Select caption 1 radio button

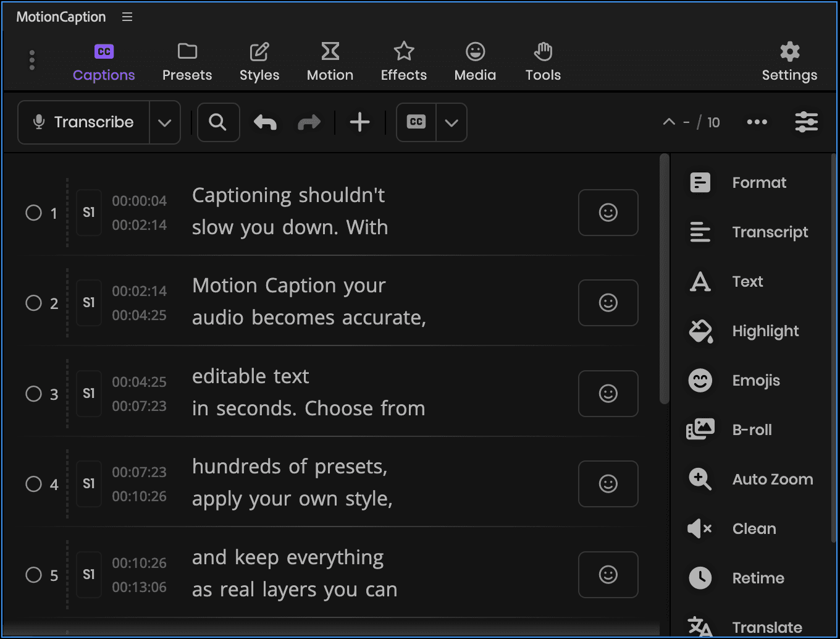tap(33, 213)
